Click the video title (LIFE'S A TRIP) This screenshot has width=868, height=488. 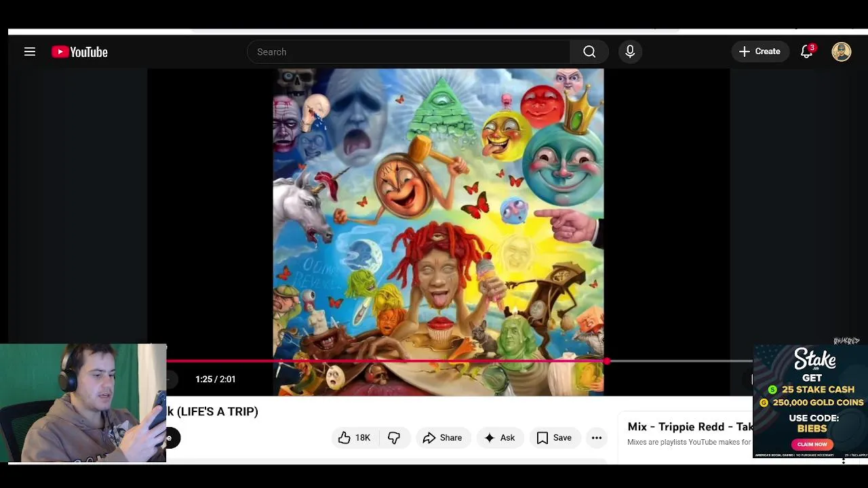point(213,411)
